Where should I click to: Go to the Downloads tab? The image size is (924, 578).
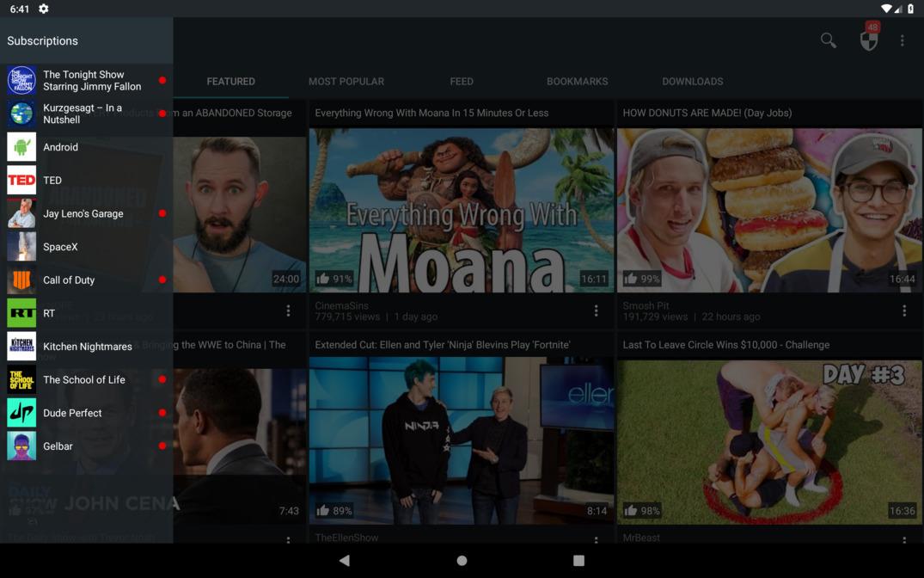coord(692,82)
